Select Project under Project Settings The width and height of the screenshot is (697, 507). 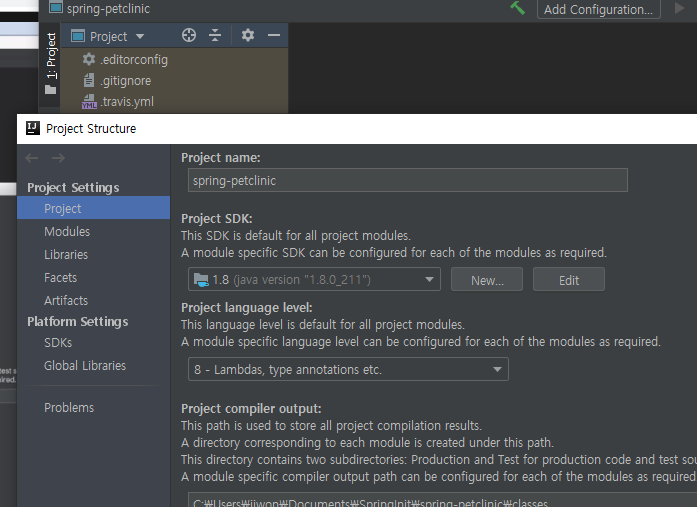(x=93, y=208)
